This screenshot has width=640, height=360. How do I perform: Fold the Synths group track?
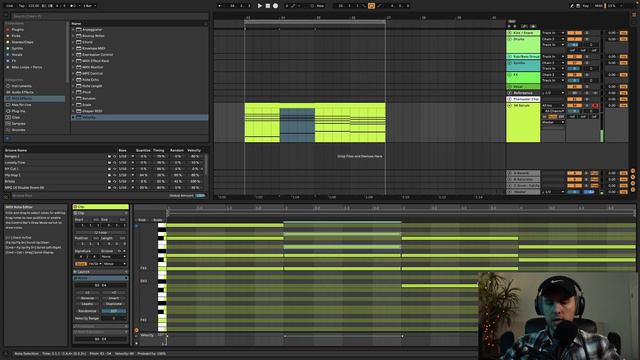point(510,63)
